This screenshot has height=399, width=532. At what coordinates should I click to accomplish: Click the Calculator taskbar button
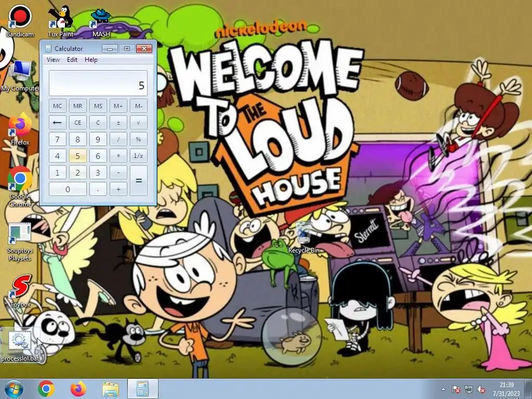tap(142, 389)
